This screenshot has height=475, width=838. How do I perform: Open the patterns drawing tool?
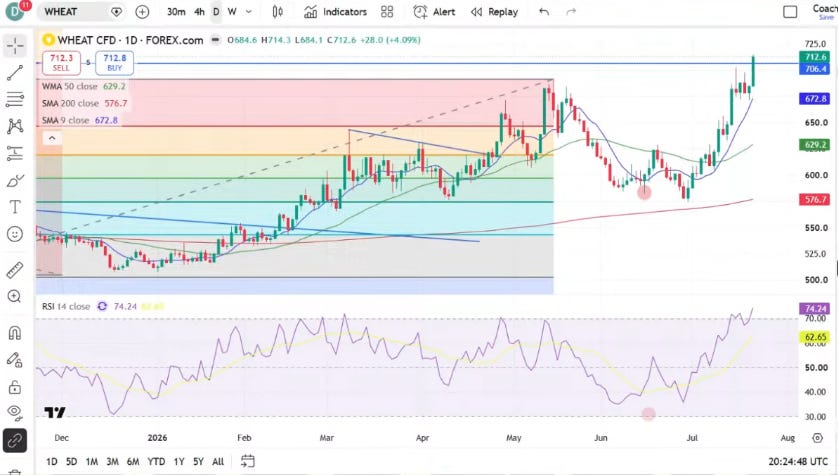tap(15, 126)
